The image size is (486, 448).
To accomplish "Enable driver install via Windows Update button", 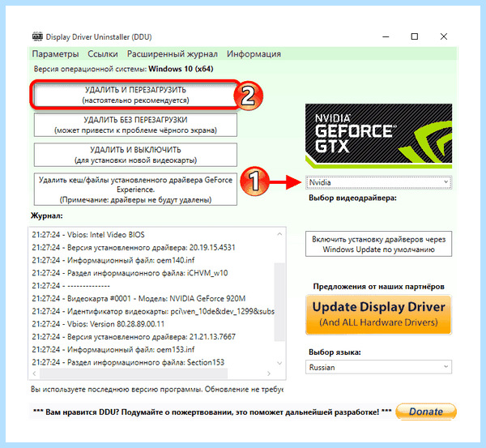I will (x=378, y=244).
